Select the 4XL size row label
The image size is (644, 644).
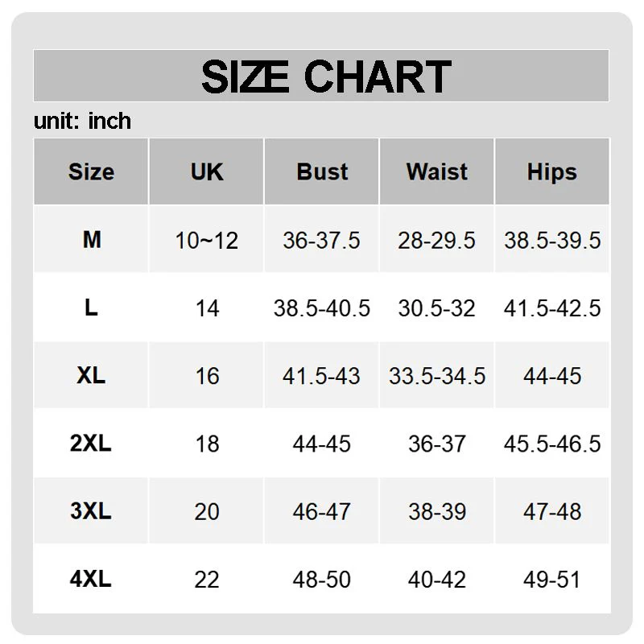91,579
